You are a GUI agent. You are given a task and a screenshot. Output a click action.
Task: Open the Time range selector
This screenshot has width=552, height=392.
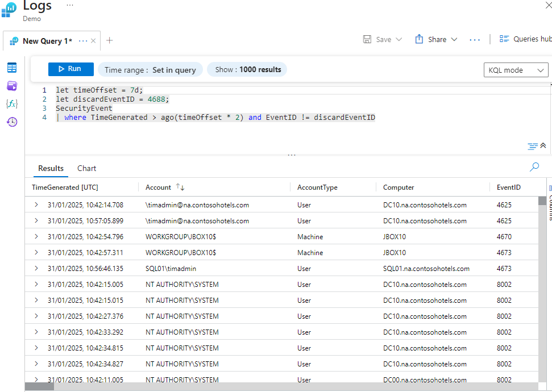click(150, 70)
